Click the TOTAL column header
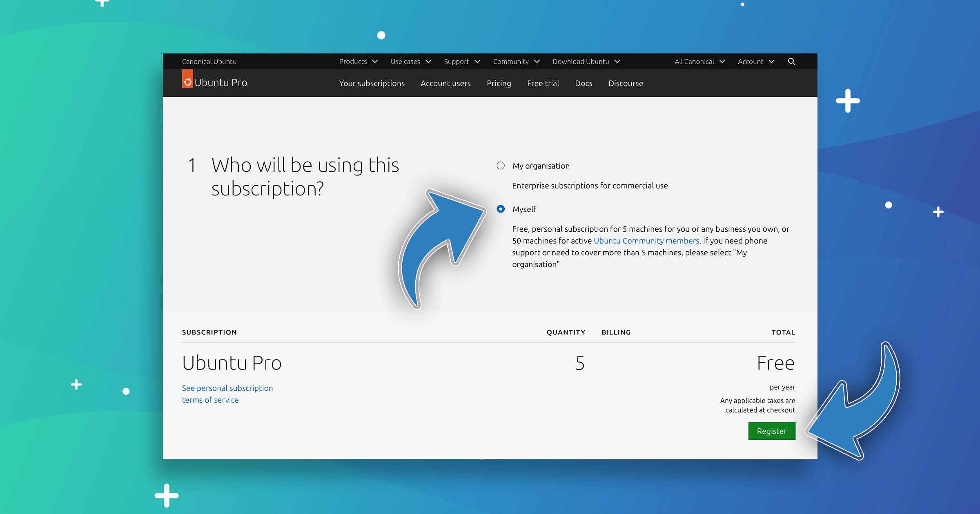 [x=783, y=332]
